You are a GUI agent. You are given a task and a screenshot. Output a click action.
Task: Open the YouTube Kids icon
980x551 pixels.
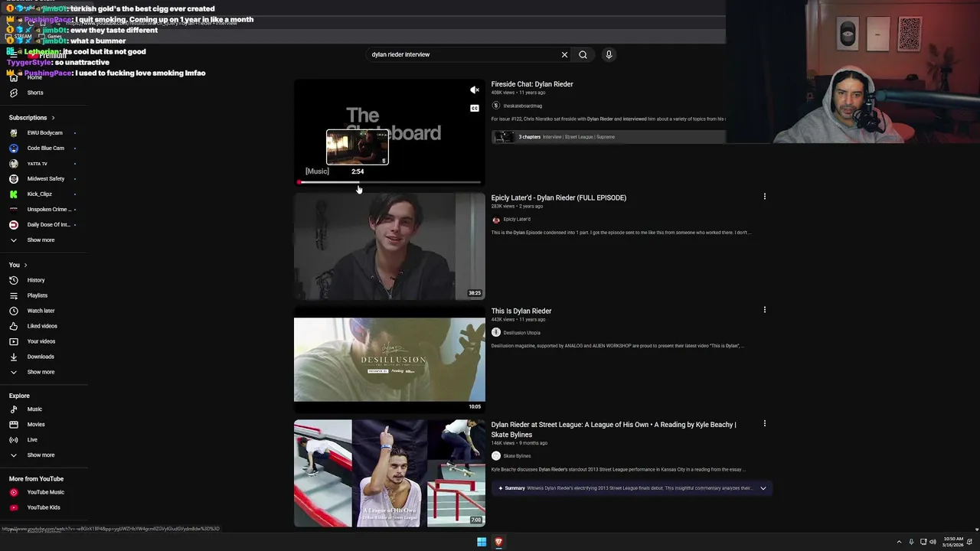click(13, 507)
